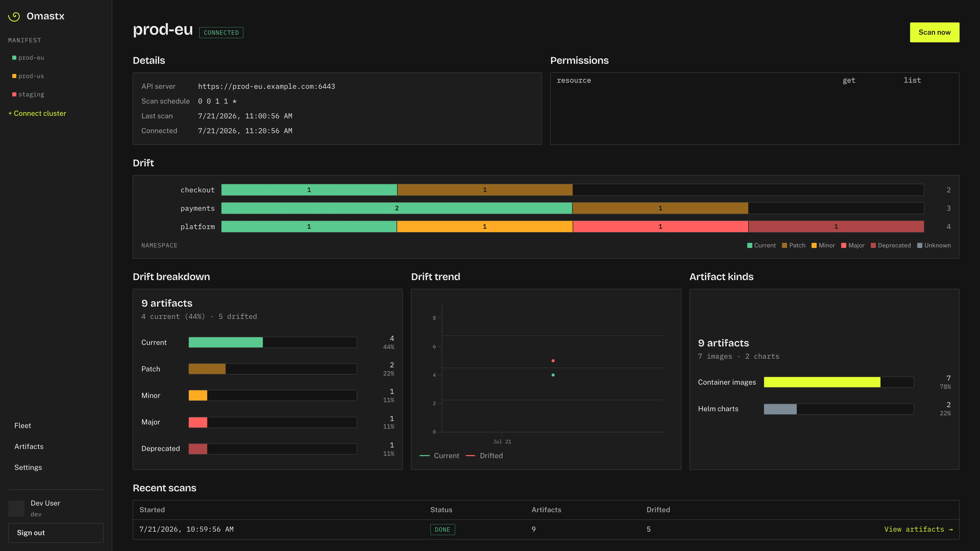This screenshot has width=980, height=551.
Task: Click the Current bar in Drift breakdown
Action: coord(226,342)
